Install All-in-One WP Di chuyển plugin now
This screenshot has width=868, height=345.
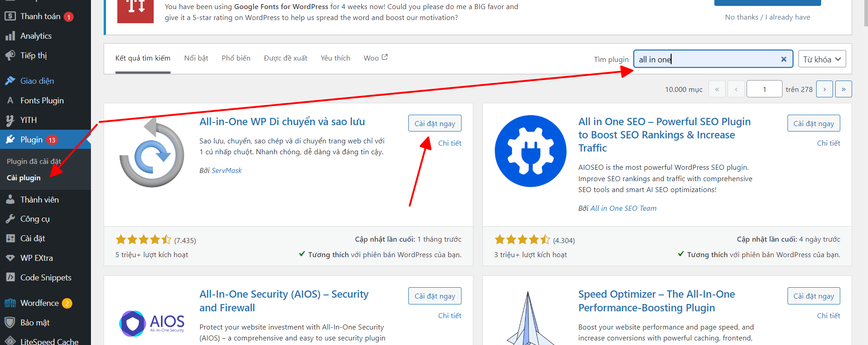pos(435,123)
